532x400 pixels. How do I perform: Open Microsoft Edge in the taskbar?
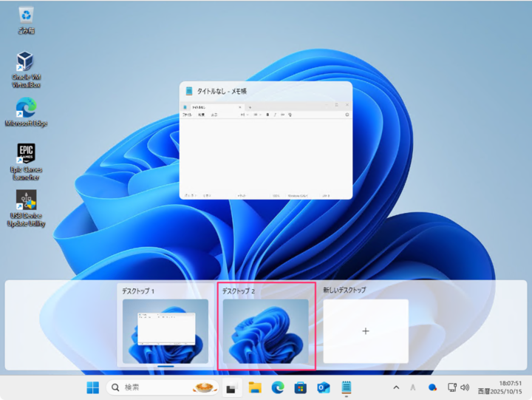[x=278, y=387]
